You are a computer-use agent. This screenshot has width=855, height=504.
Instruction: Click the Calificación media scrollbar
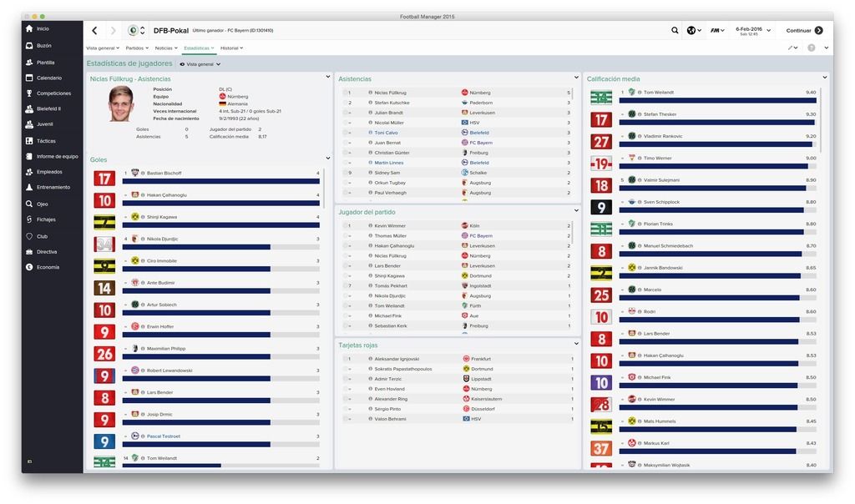[821, 120]
